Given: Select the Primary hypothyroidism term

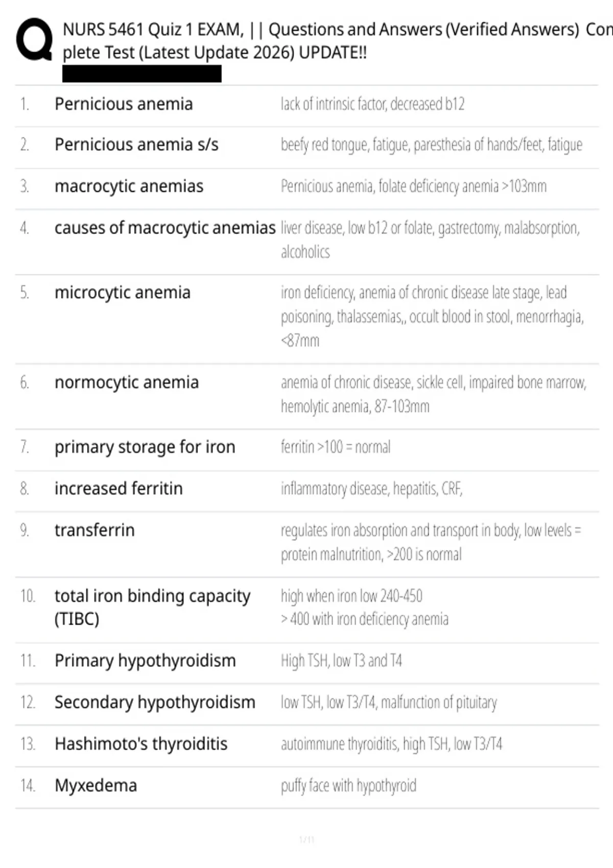Looking at the screenshot, I should pos(145,661).
